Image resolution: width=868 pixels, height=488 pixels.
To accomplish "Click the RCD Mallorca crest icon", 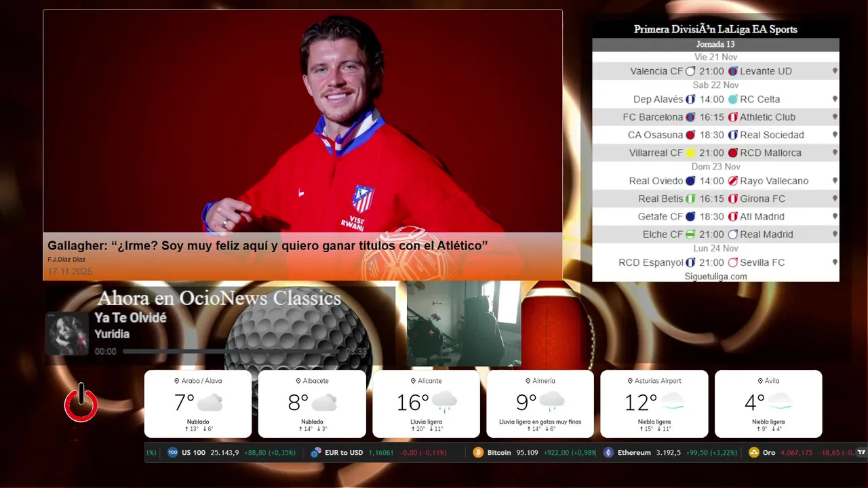I will tap(733, 153).
